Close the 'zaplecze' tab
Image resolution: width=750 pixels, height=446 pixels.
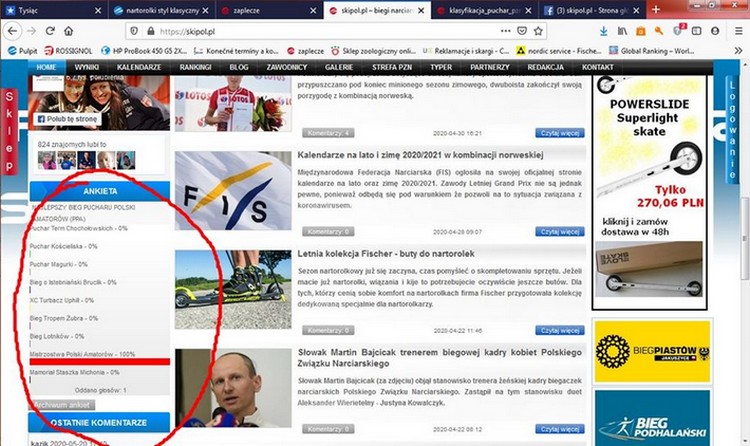click(x=313, y=11)
